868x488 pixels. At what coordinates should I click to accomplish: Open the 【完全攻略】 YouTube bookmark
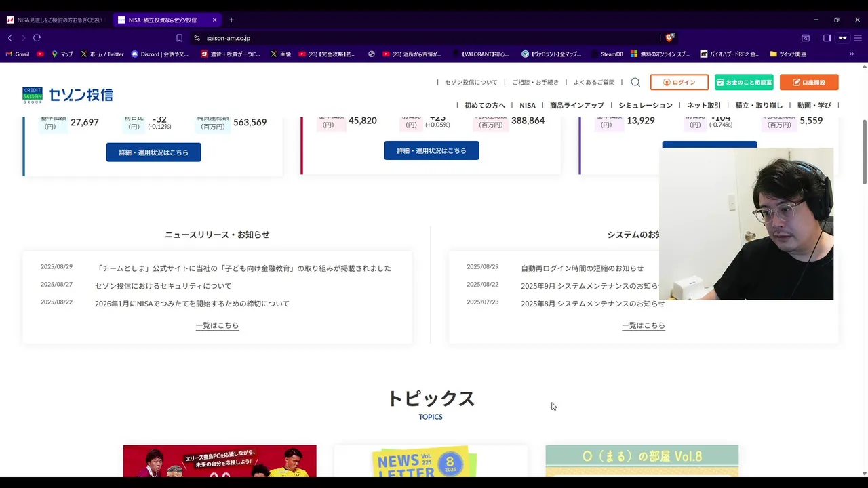coord(327,54)
